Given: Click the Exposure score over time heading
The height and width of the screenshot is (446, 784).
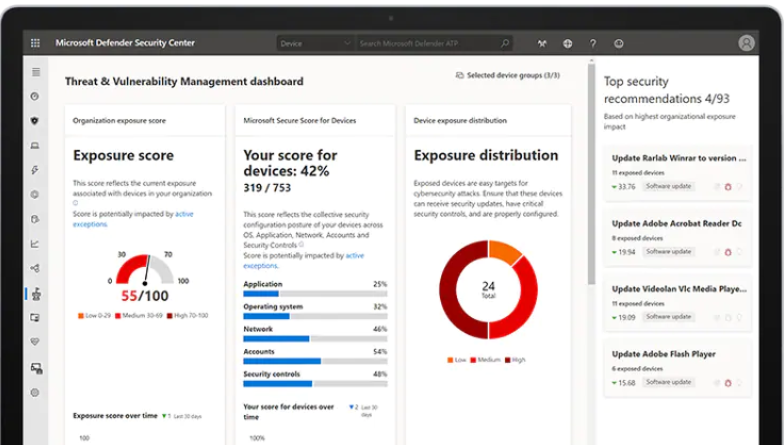Looking at the screenshot, I should 115,416.
